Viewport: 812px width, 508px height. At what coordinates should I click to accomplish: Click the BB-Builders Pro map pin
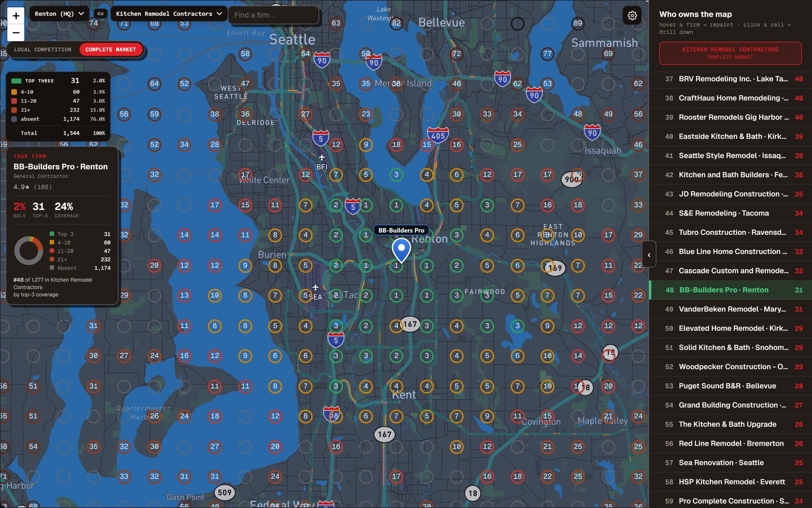tap(401, 250)
